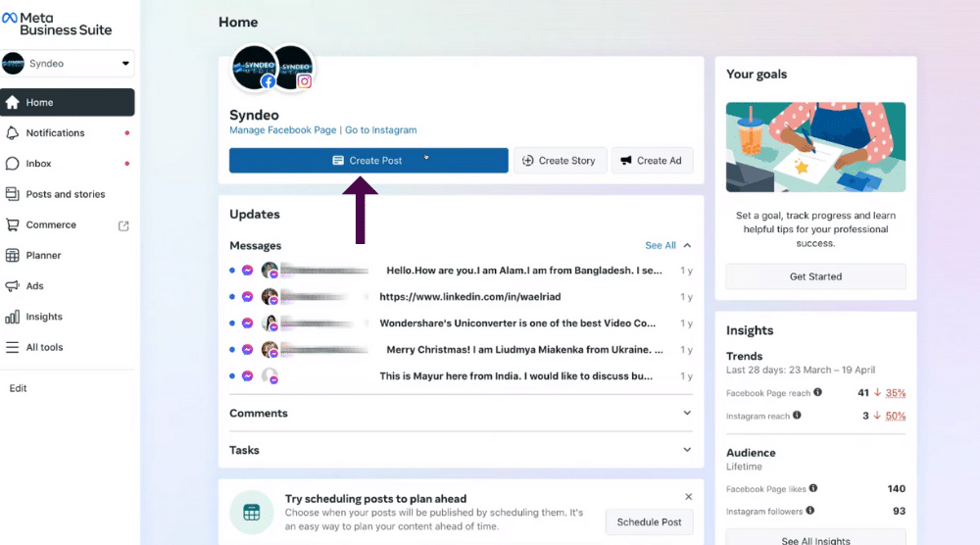Click the Facebook badge on profile picture
The height and width of the screenshot is (545, 980).
(x=269, y=81)
